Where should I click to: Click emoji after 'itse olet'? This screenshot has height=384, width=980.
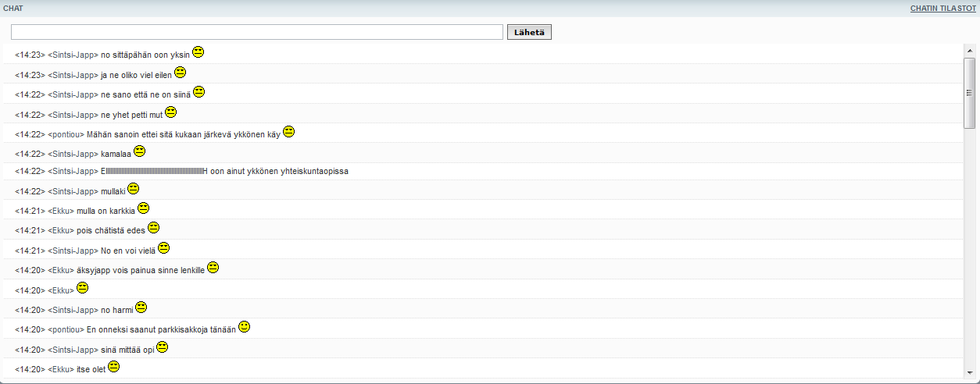click(x=114, y=367)
